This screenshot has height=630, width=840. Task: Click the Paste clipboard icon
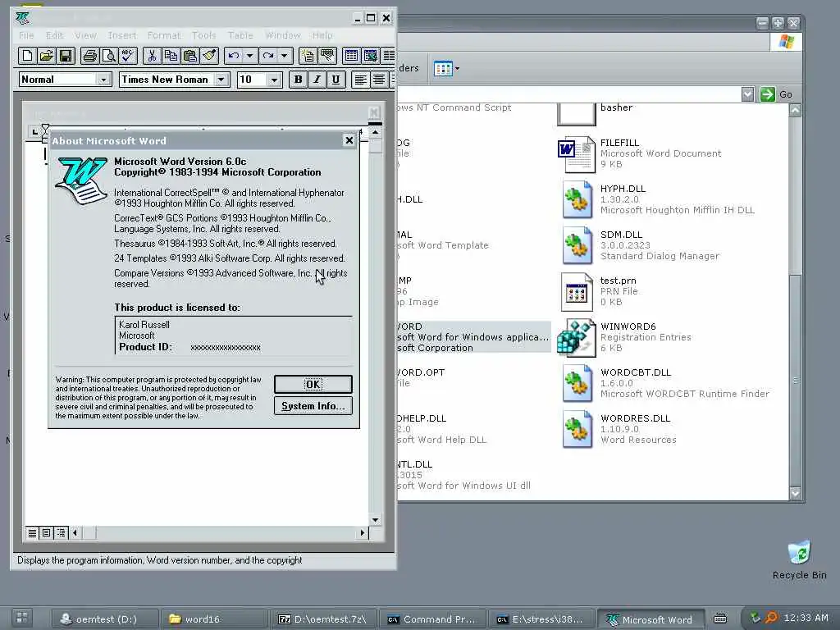[x=190, y=56]
